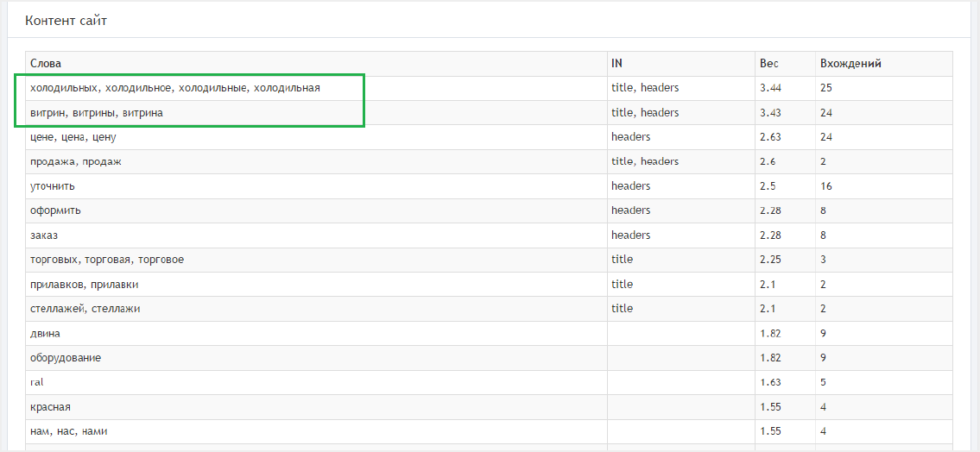Click the 'Вхождений' column header
Viewport: 980px width, 452px height.
pyautogui.click(x=884, y=64)
